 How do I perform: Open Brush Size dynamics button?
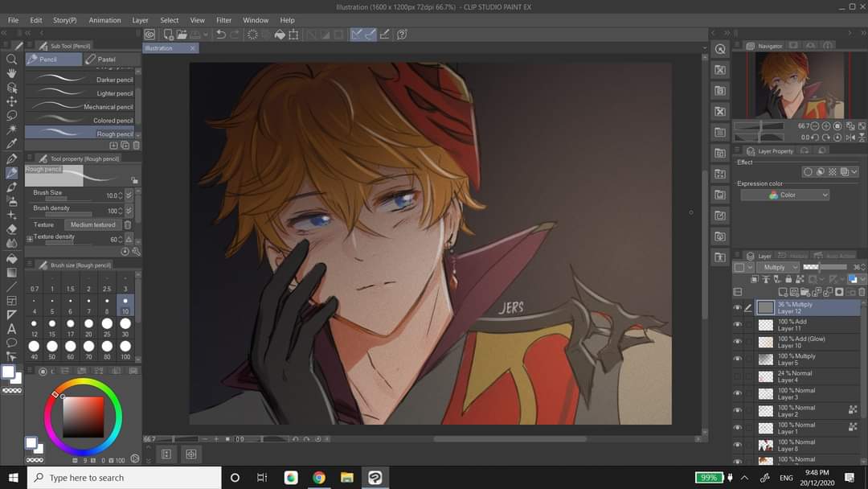(129, 195)
